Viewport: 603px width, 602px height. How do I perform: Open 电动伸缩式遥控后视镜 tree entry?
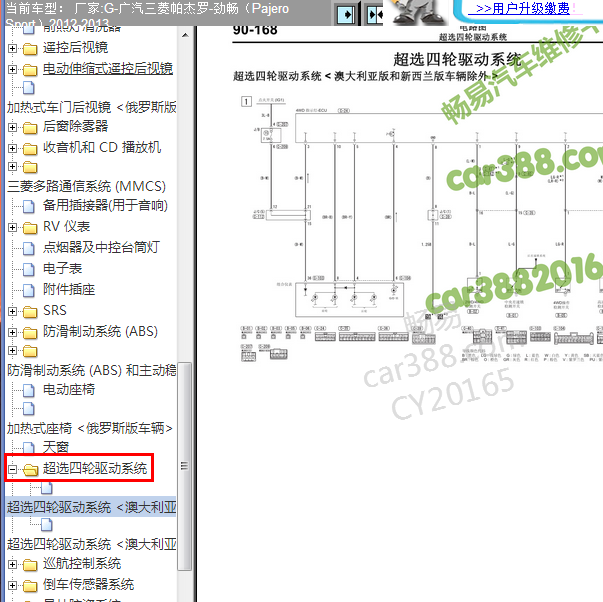pos(107,69)
